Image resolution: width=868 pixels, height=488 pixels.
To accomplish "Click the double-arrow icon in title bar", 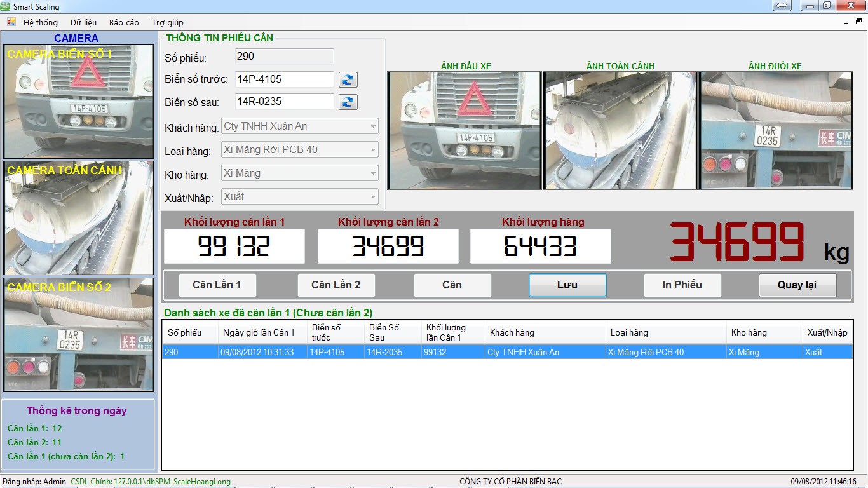I will pos(782,6).
